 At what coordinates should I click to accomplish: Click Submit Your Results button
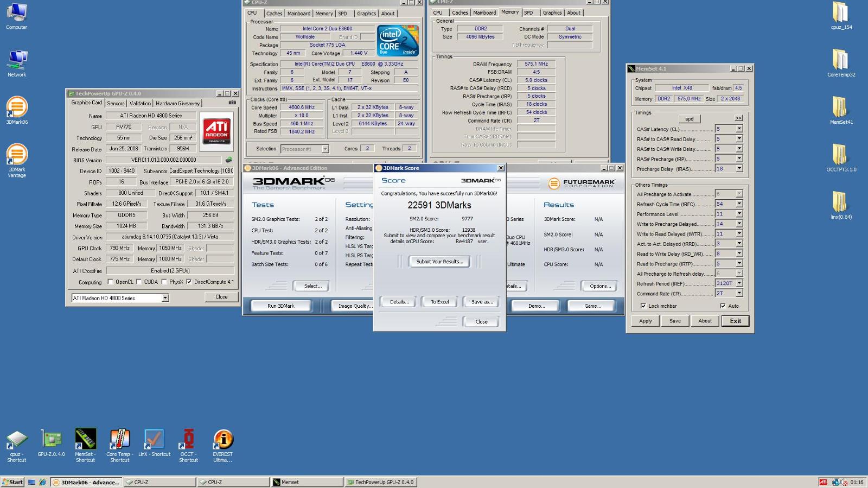(439, 262)
